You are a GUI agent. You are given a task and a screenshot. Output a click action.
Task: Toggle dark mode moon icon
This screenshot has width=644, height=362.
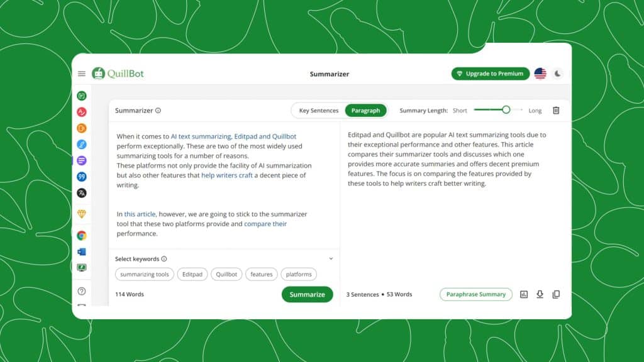coord(558,74)
